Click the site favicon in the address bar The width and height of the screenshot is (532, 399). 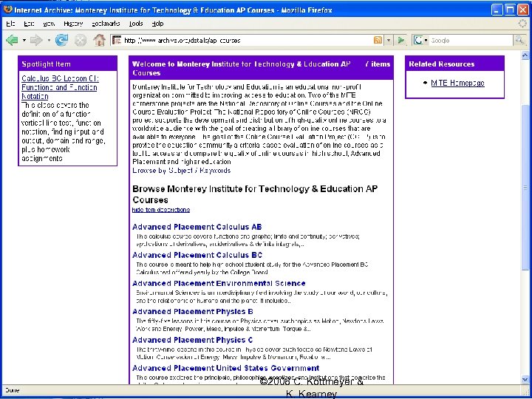[x=117, y=41]
